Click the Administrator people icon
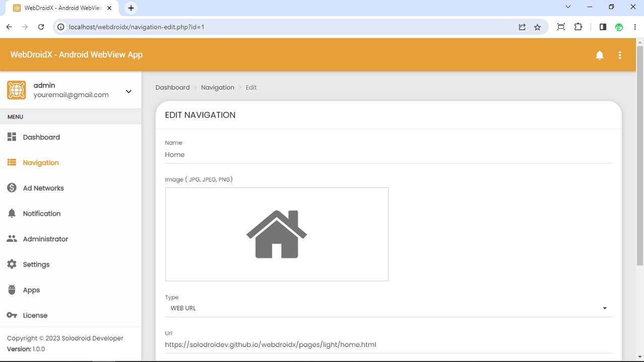The image size is (644, 362). [12, 239]
